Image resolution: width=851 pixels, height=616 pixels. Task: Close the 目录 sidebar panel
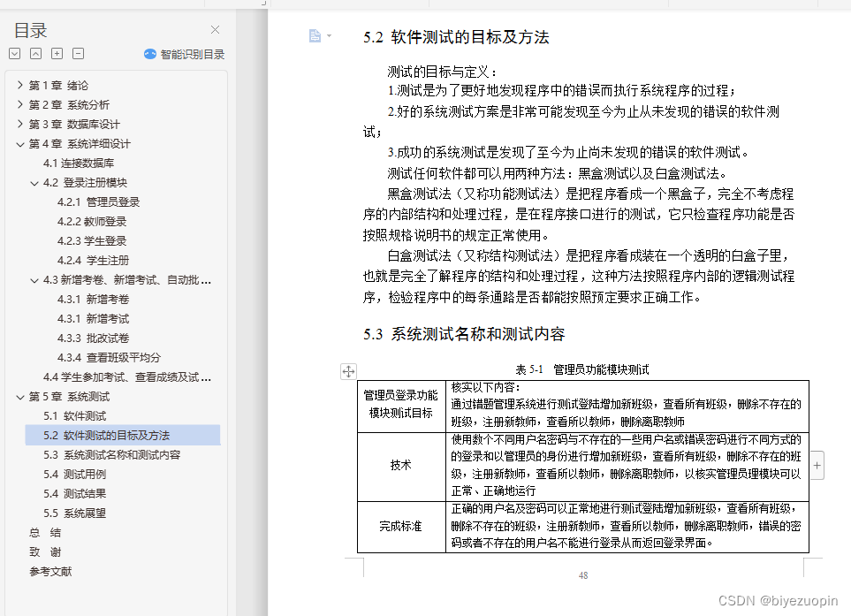point(215,27)
